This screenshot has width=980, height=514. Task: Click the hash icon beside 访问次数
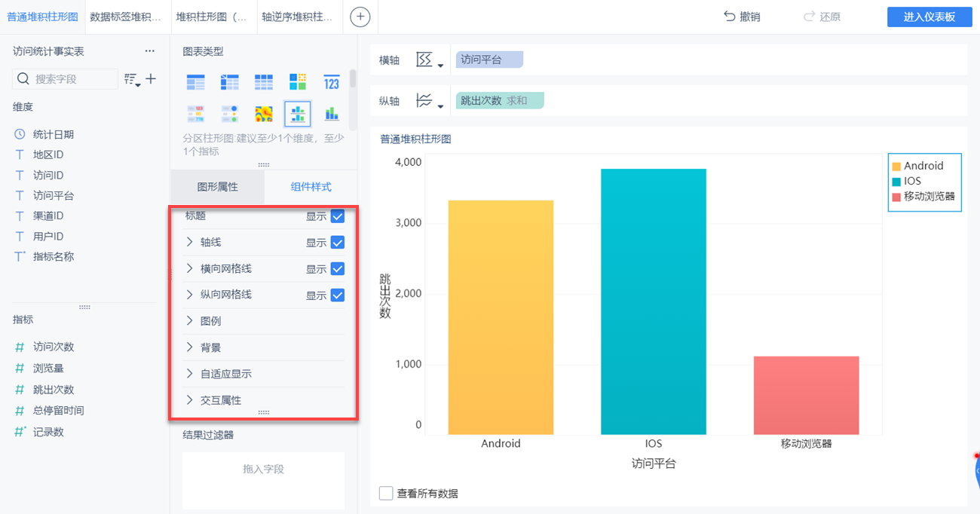(20, 347)
